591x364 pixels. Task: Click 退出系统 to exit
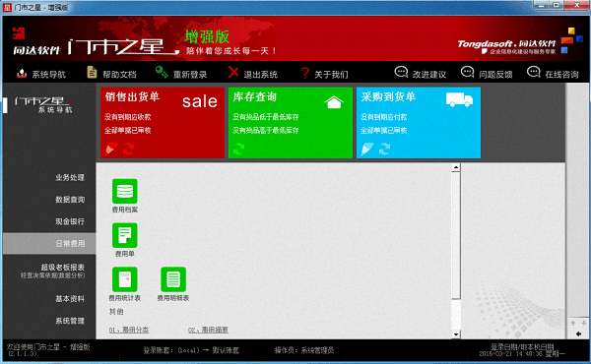pos(253,74)
